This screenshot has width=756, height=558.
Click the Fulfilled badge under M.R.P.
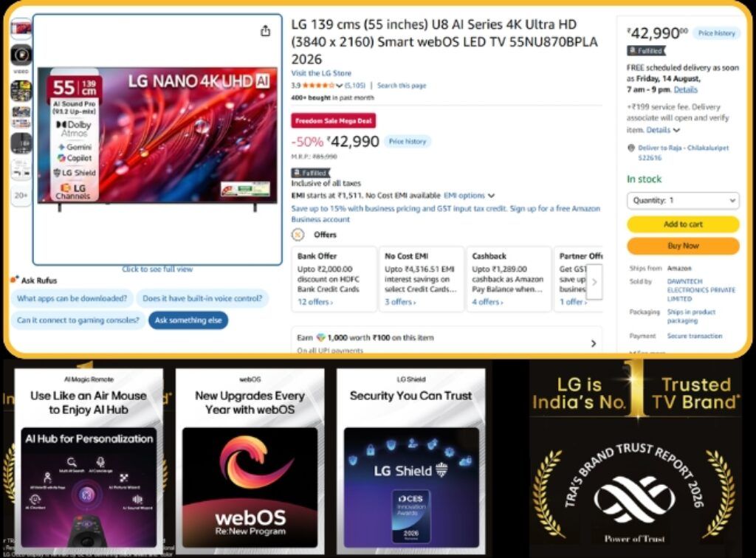(311, 173)
